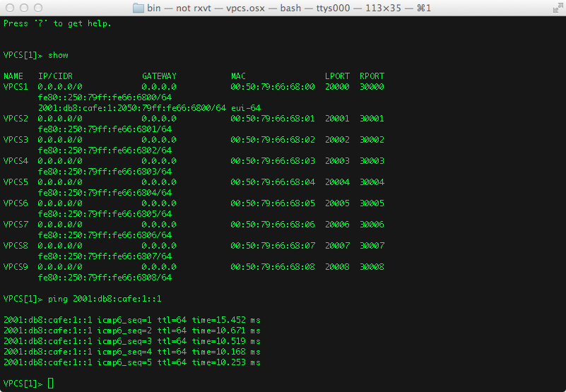The width and height of the screenshot is (566, 392).
Task: Click the LPORT column header
Action: pos(337,76)
